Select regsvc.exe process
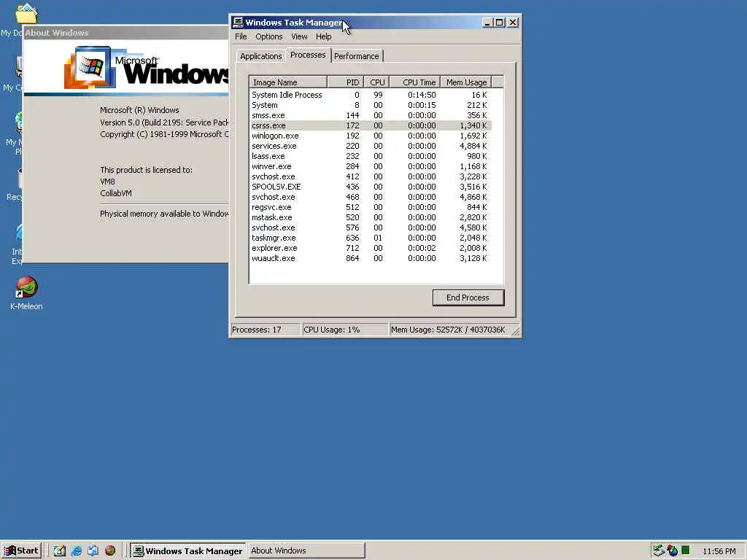 370,207
